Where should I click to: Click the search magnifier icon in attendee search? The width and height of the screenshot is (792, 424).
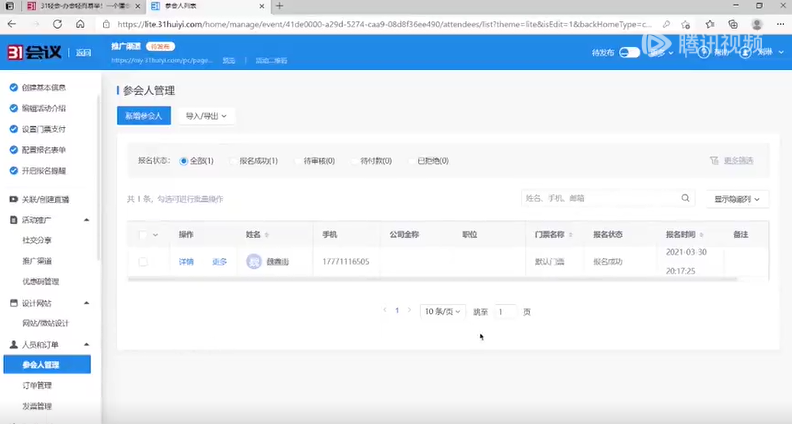point(686,198)
